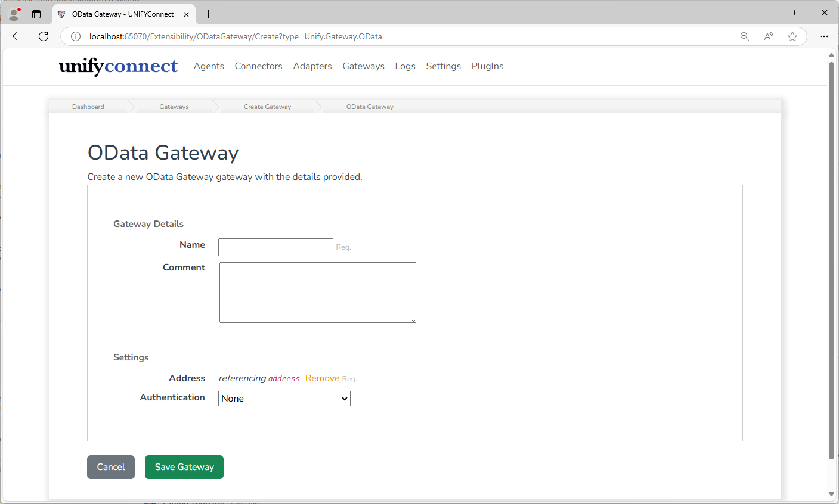839x504 pixels.
Task: Click the "Gateway Details" section heading
Action: point(148,224)
